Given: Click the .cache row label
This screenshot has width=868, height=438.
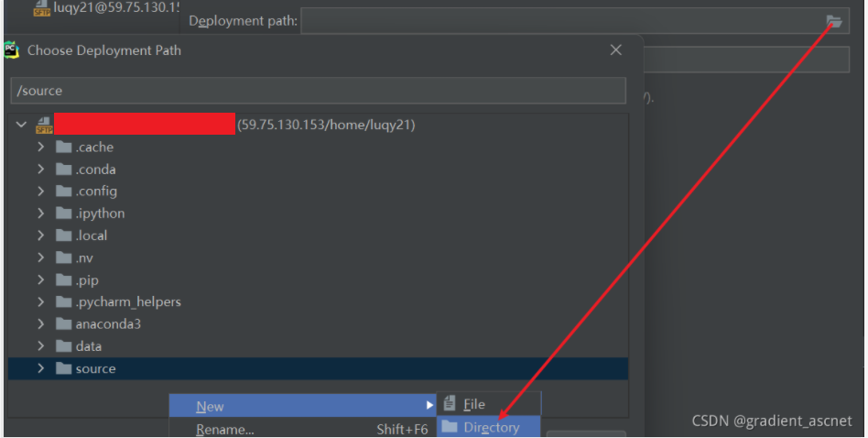Looking at the screenshot, I should click(94, 147).
